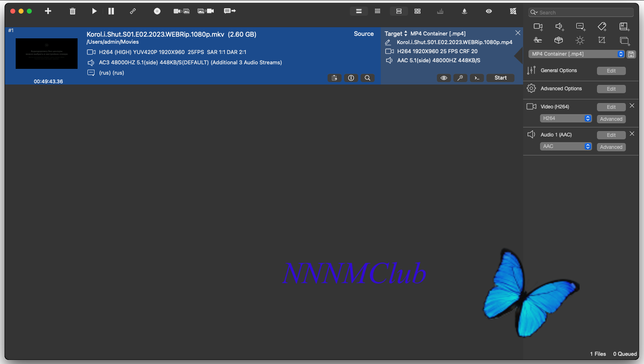Click the Source label
This screenshot has height=364, width=644.
coord(364,34)
